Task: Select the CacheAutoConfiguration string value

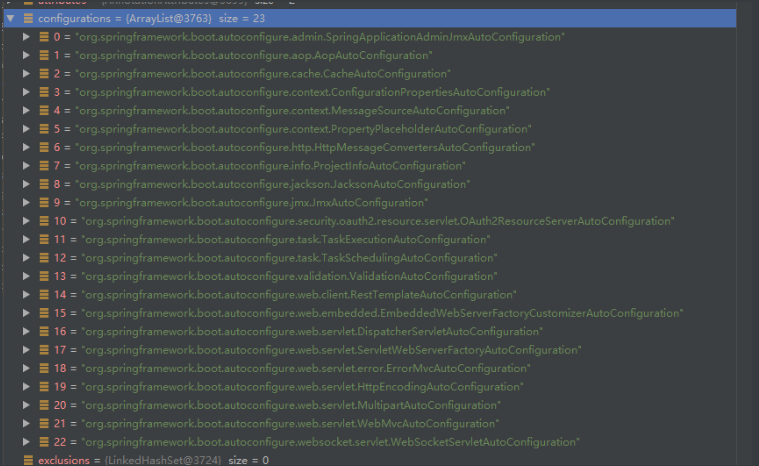Action: click(263, 74)
